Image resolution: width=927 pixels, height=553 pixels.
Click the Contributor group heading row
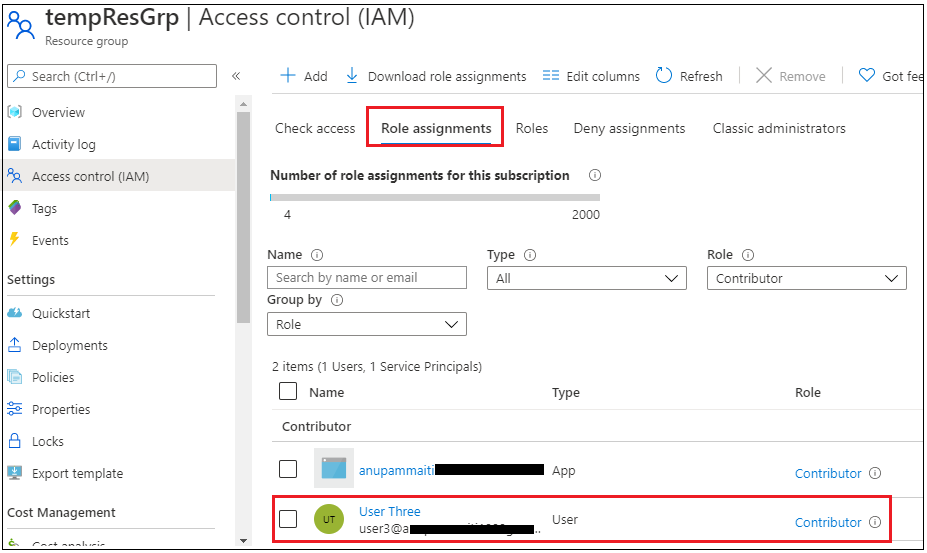(x=597, y=426)
